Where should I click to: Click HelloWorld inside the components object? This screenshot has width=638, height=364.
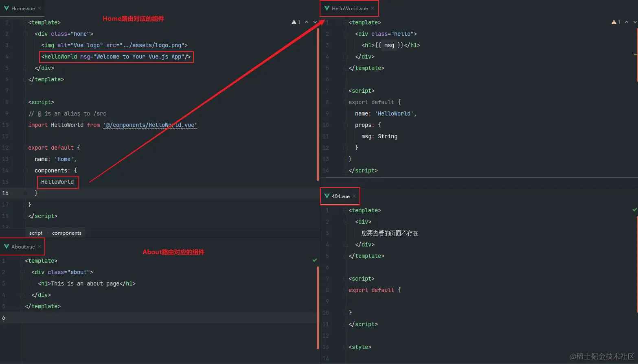coord(57,182)
